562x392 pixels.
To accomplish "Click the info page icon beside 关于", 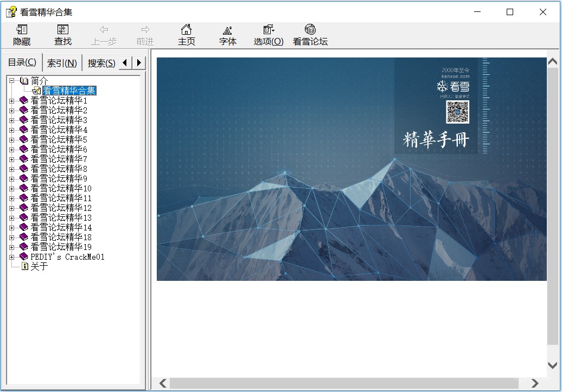I will 25,266.
